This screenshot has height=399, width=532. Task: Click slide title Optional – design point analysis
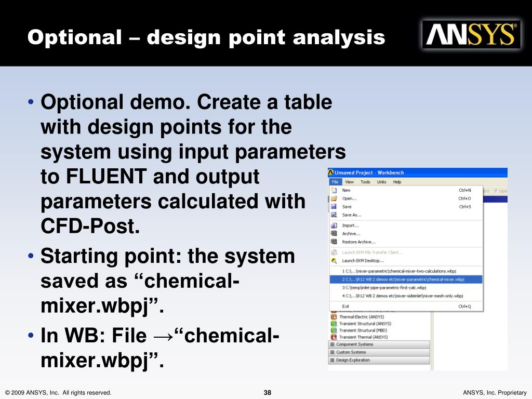206,37
